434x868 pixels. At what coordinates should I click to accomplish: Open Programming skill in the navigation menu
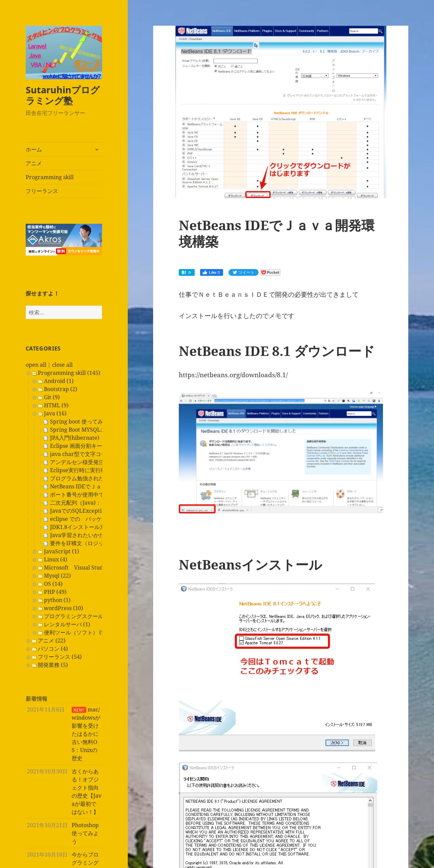click(x=50, y=177)
